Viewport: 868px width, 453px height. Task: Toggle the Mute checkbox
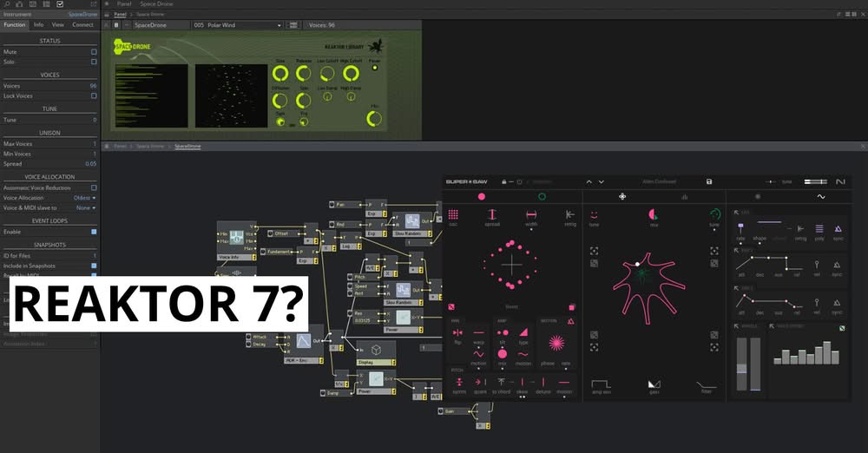pos(94,51)
